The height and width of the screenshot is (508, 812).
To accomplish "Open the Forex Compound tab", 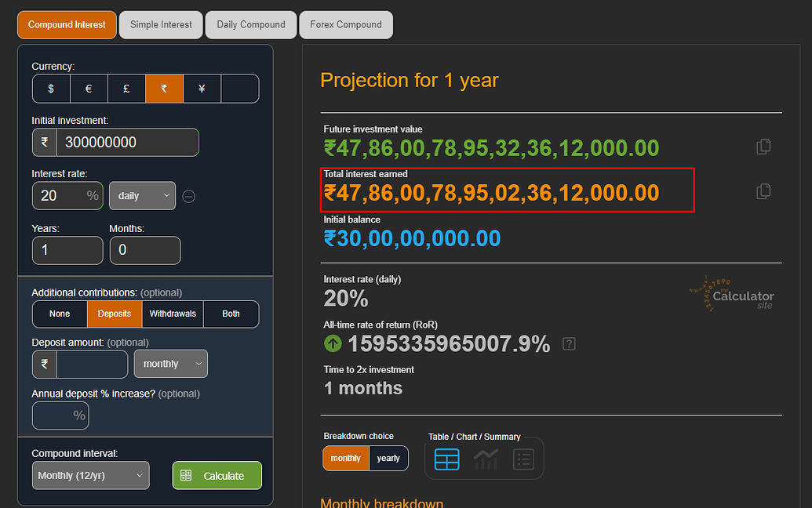I will click(x=346, y=24).
